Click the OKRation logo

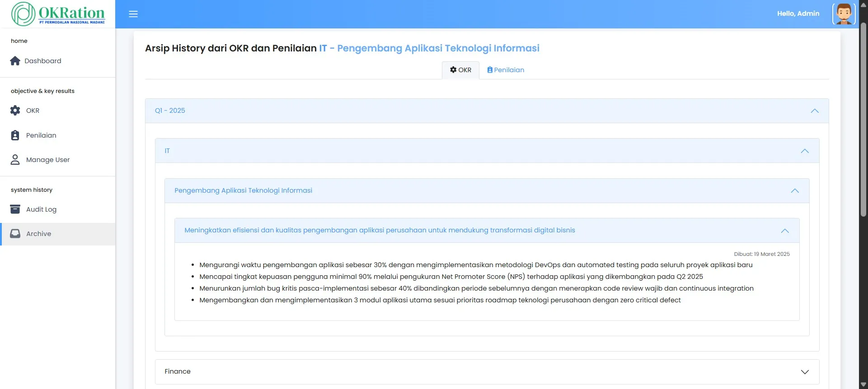click(x=58, y=14)
